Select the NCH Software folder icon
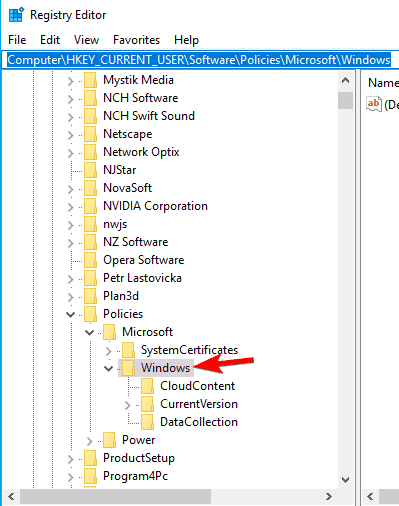 tap(90, 98)
